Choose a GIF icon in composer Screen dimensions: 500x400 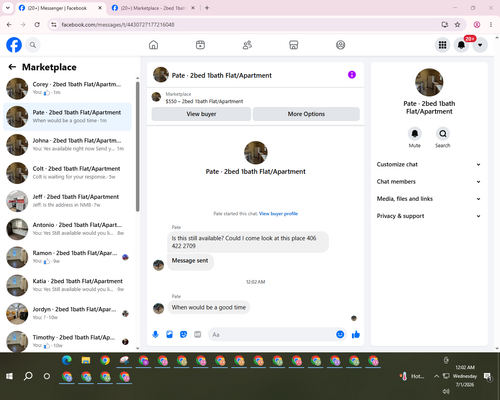pyautogui.click(x=198, y=334)
